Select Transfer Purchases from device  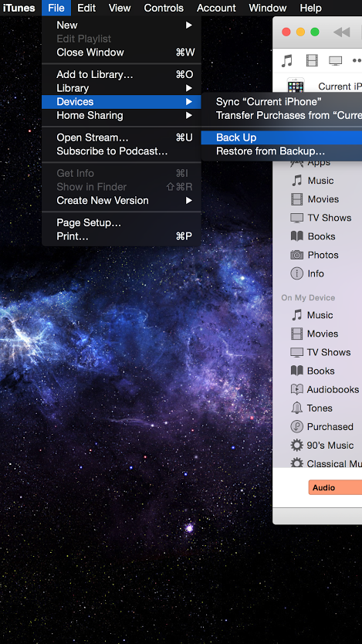pos(282,115)
